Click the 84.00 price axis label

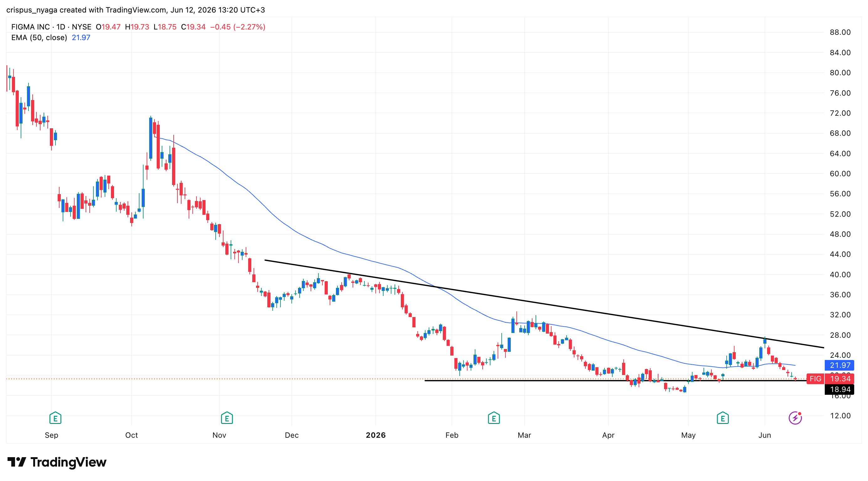840,53
